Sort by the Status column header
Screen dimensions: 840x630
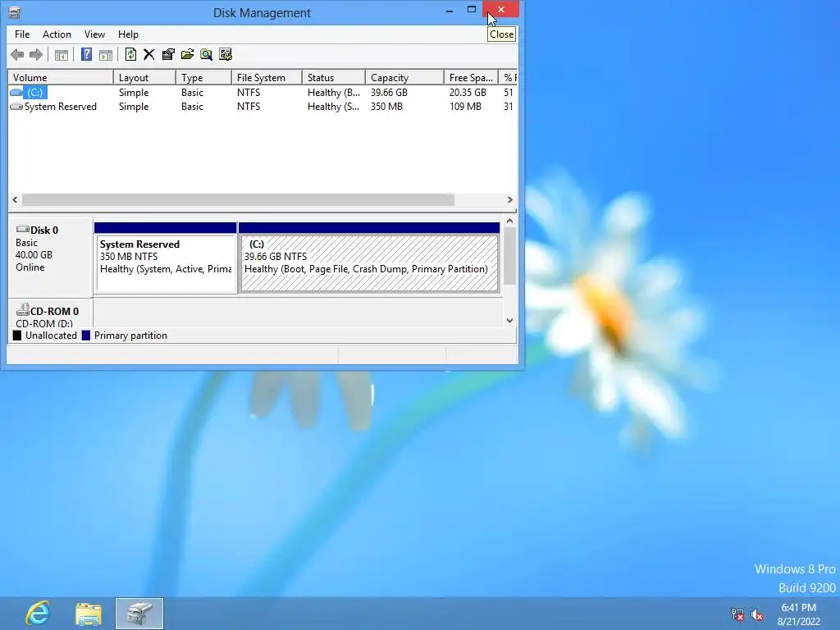[334, 78]
